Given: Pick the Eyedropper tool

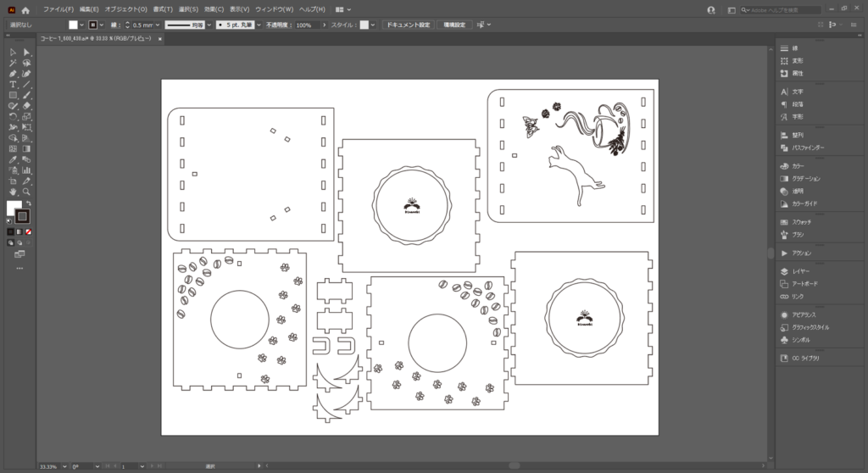Looking at the screenshot, I should pos(13,159).
